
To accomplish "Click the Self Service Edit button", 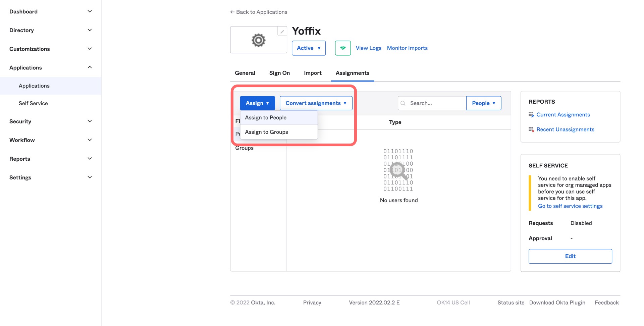I will (570, 256).
